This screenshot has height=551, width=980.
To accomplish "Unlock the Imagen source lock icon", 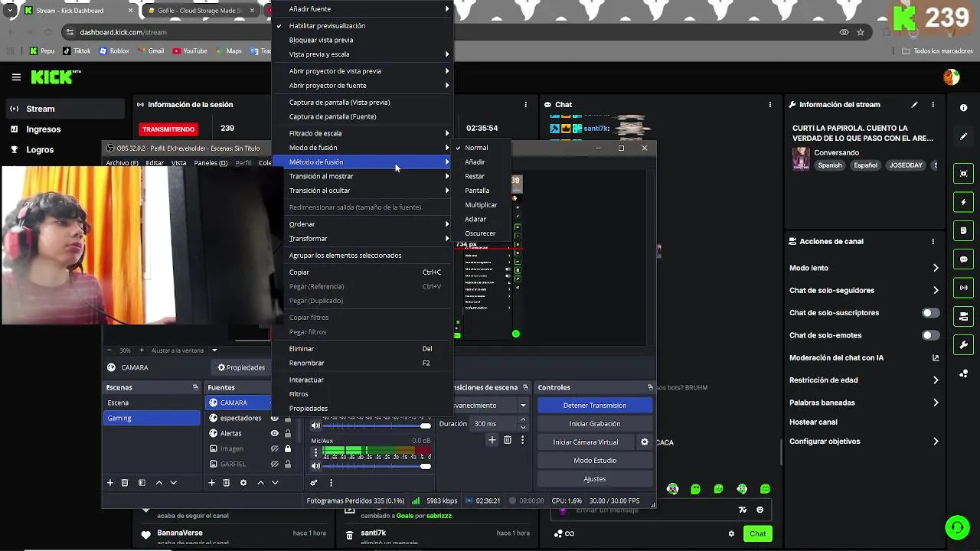I will (288, 448).
